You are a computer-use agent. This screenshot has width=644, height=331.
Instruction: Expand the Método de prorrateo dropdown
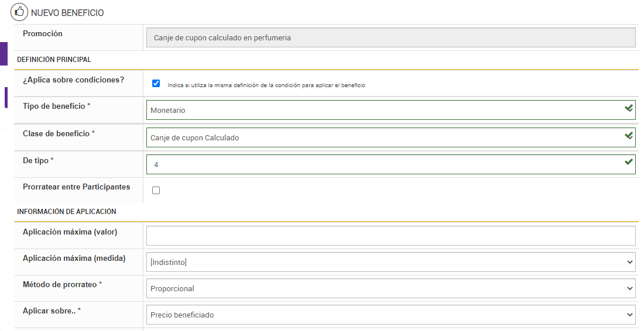coord(390,288)
